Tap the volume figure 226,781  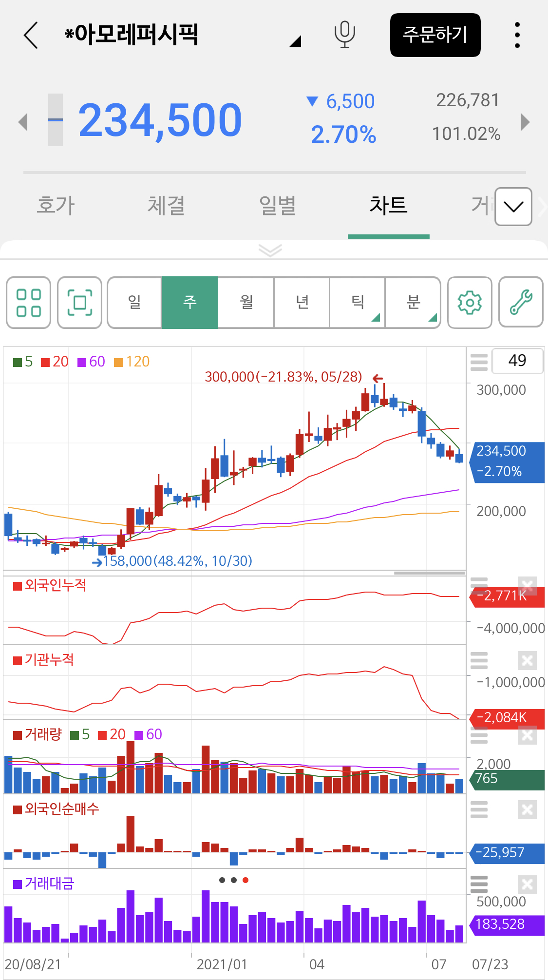pos(468,100)
